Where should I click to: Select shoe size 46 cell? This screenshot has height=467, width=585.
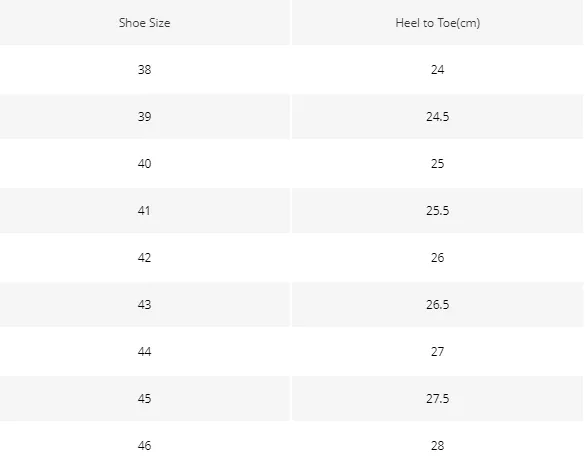click(145, 445)
